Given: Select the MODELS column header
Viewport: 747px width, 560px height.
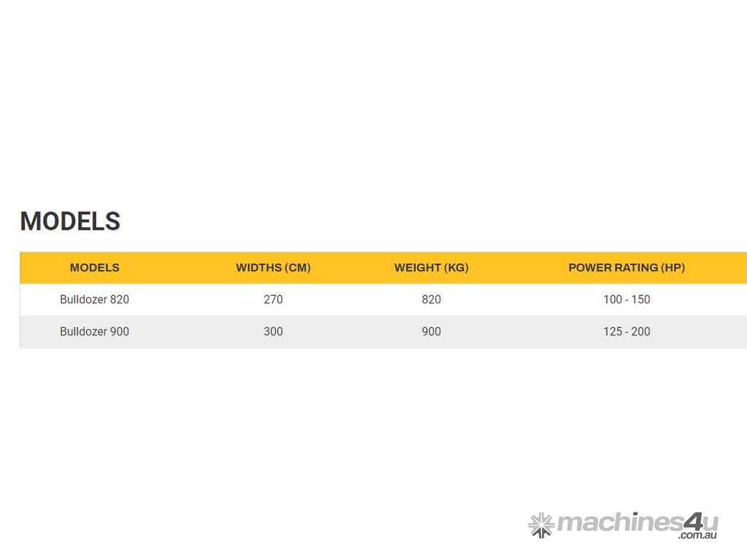Looking at the screenshot, I should (94, 268).
